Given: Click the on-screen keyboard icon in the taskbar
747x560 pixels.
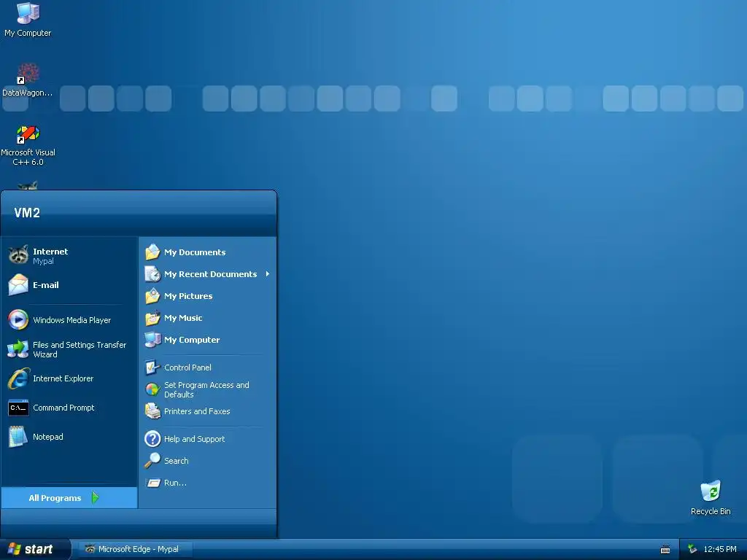Looking at the screenshot, I should 665,550.
